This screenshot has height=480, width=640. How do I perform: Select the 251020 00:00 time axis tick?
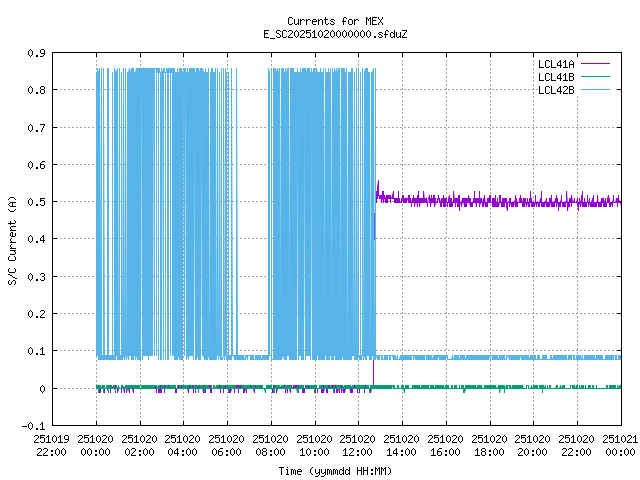click(x=95, y=444)
